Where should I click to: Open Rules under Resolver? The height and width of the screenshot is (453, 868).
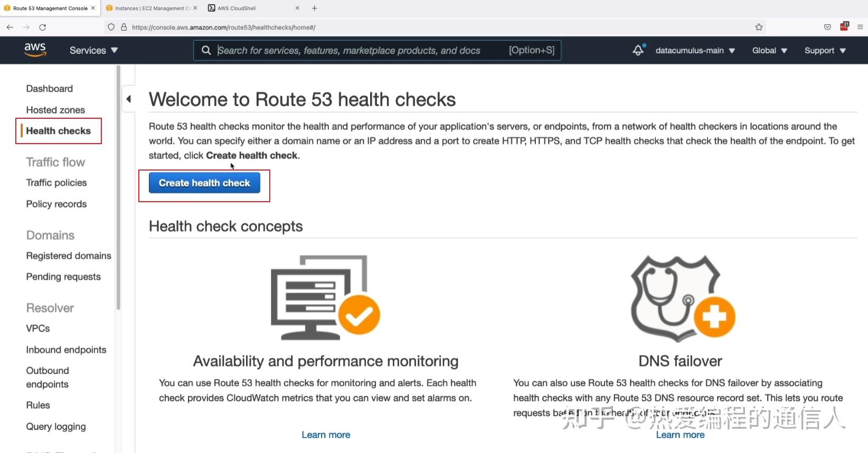[x=38, y=405]
